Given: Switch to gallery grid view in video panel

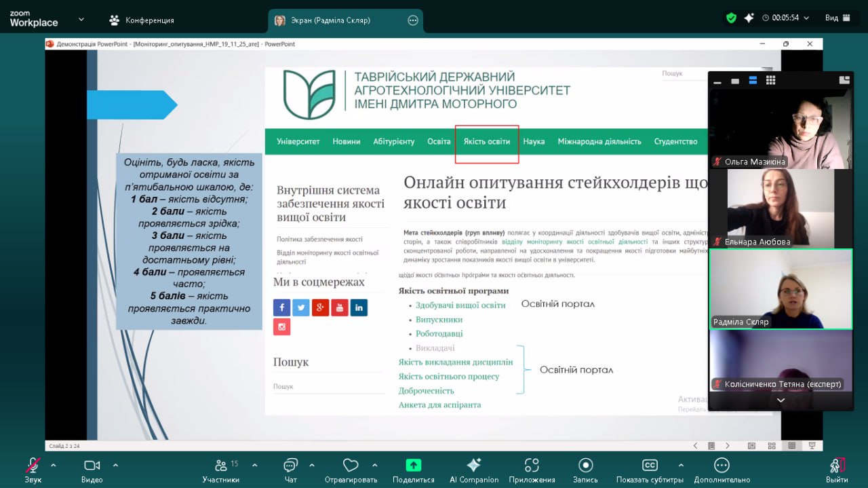Looking at the screenshot, I should click(x=770, y=79).
